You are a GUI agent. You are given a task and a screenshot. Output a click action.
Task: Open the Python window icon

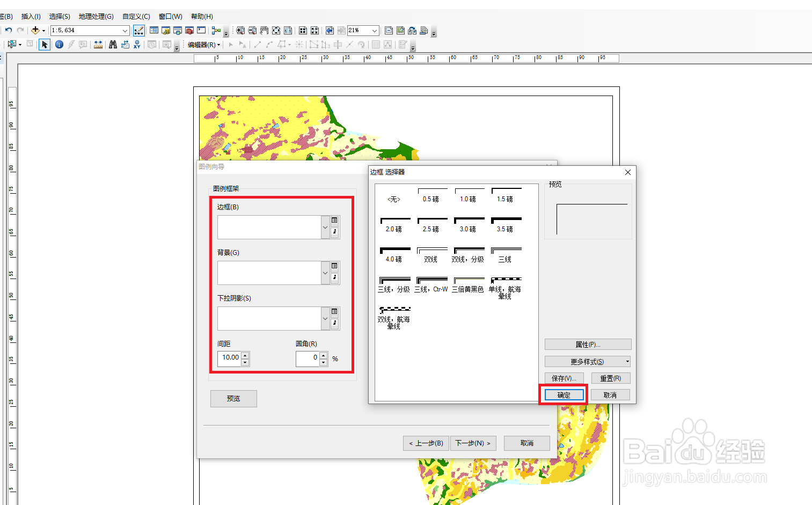click(201, 31)
